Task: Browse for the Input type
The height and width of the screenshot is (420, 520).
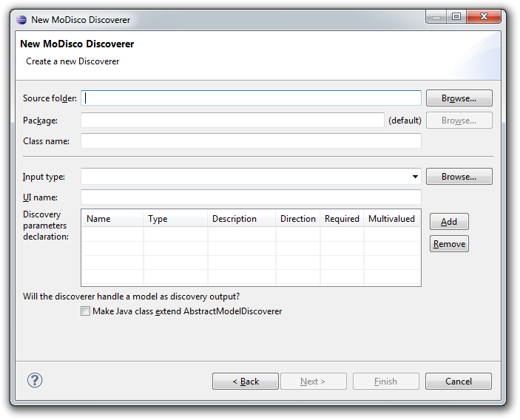Action: 459,176
